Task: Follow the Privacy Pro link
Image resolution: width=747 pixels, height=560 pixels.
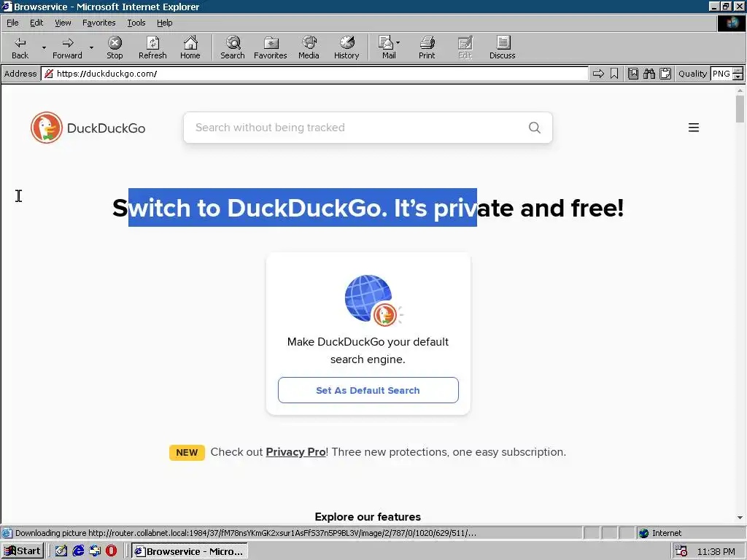Action: 295,452
